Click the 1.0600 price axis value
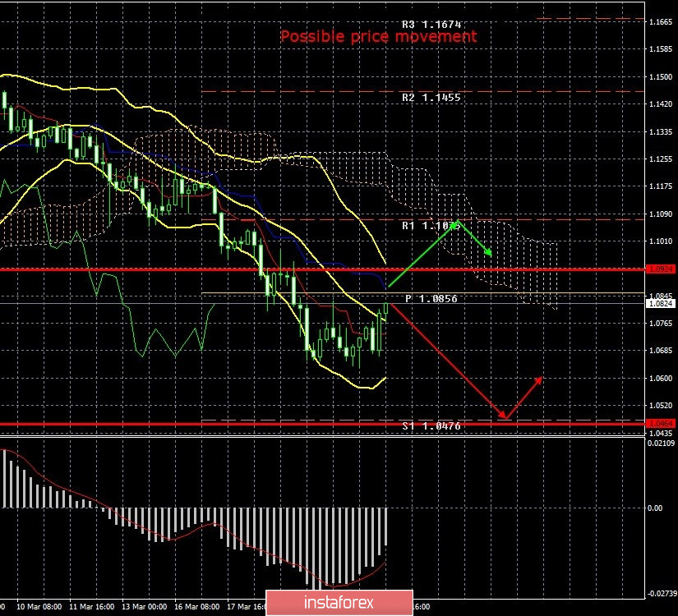This screenshot has width=678, height=616. pyautogui.click(x=661, y=379)
